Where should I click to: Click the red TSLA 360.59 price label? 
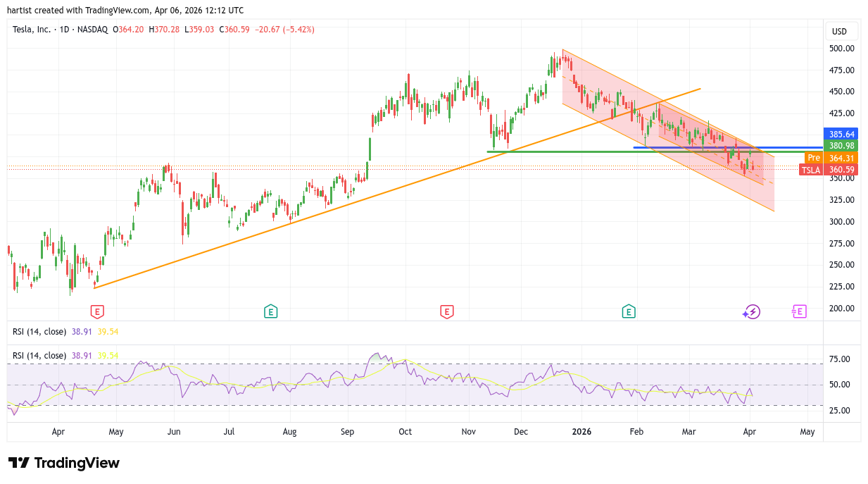pyautogui.click(x=829, y=170)
